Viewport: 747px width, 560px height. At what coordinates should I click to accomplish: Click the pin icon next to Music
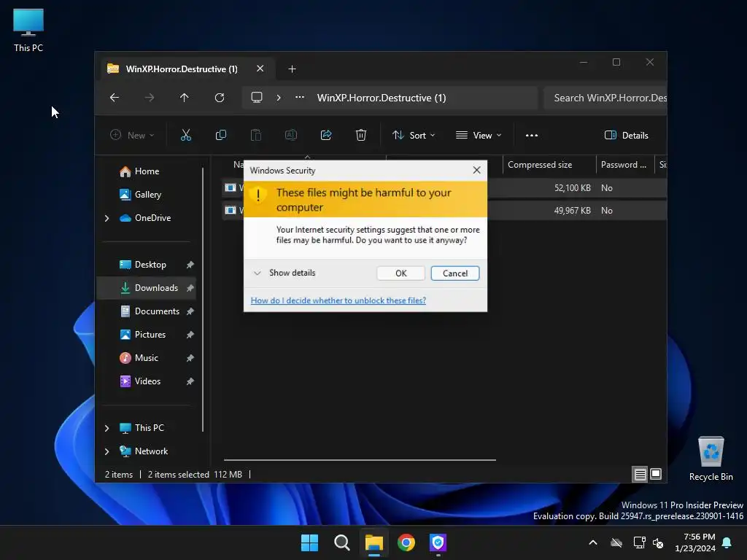coord(190,358)
